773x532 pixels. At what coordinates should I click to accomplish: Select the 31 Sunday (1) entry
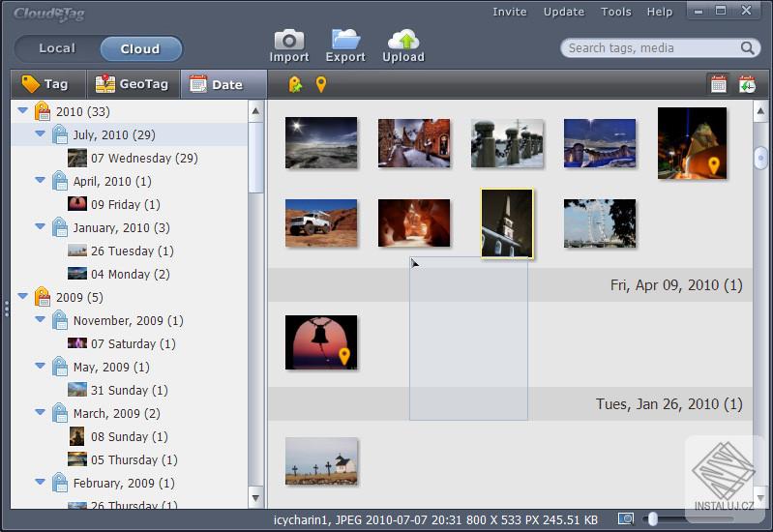(130, 390)
